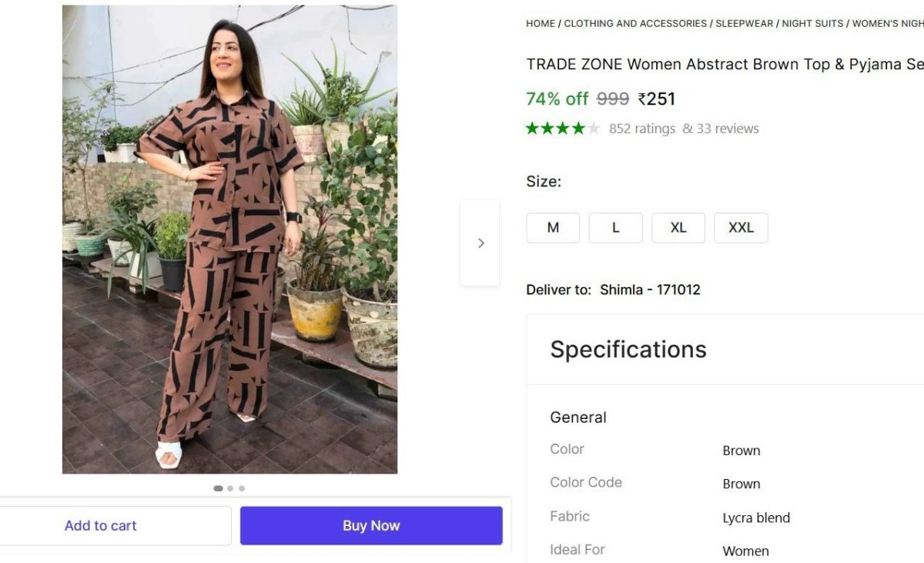Select size M
The height and width of the screenshot is (563, 924).
tap(553, 227)
